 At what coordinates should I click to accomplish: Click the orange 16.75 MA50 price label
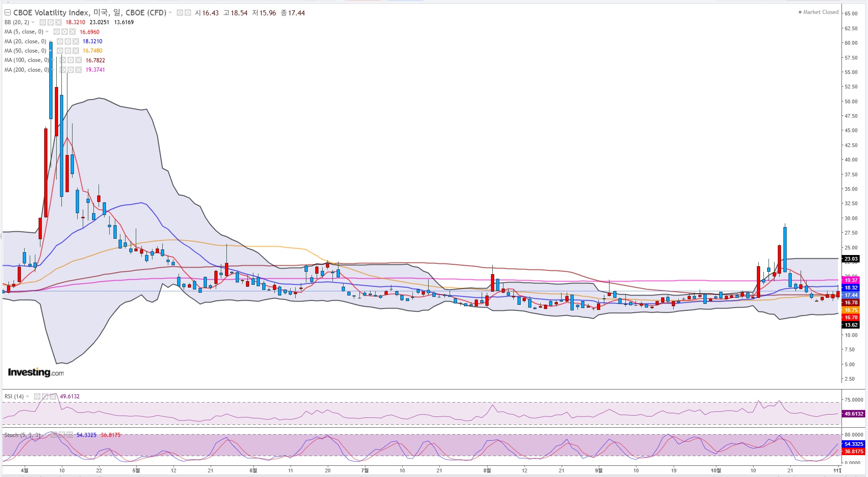pyautogui.click(x=851, y=310)
